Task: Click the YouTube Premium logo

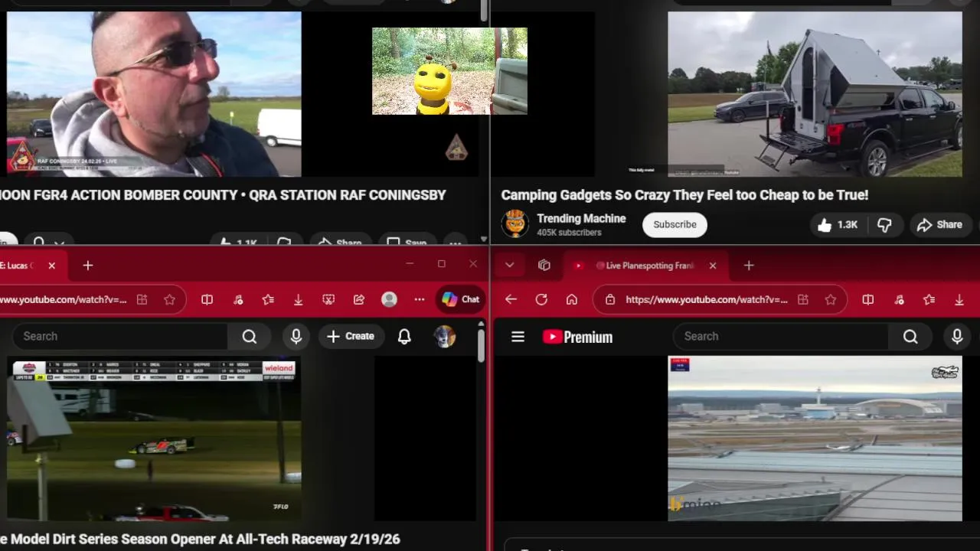Action: click(x=577, y=337)
